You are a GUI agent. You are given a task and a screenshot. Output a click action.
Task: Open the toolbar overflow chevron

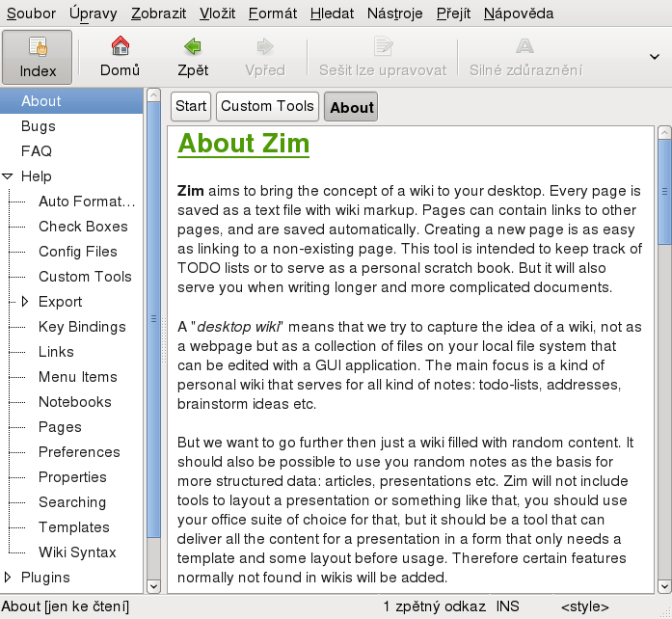click(x=654, y=57)
